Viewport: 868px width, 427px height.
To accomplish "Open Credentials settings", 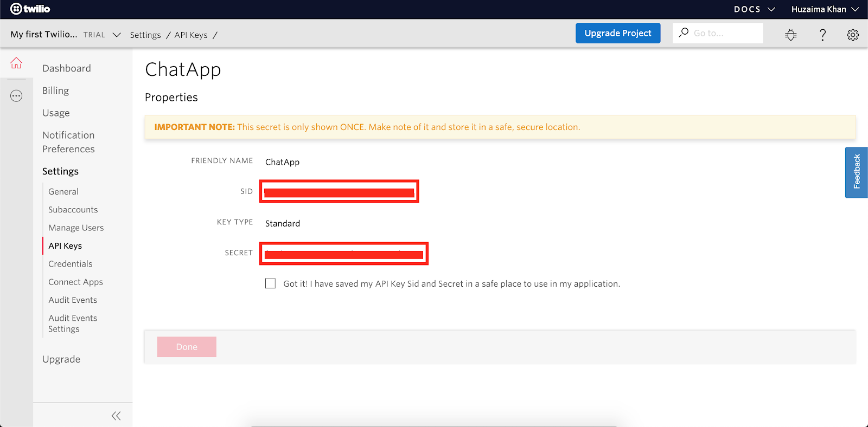I will coord(71,264).
